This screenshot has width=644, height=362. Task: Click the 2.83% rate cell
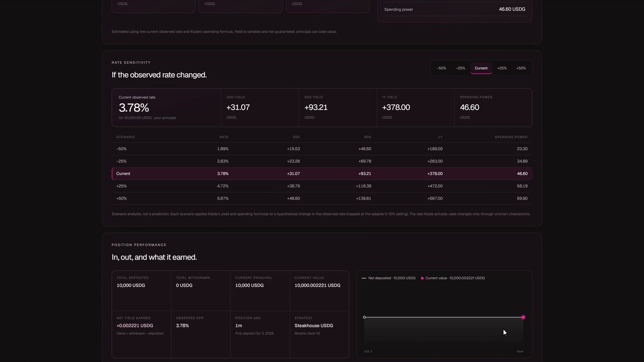223,161
